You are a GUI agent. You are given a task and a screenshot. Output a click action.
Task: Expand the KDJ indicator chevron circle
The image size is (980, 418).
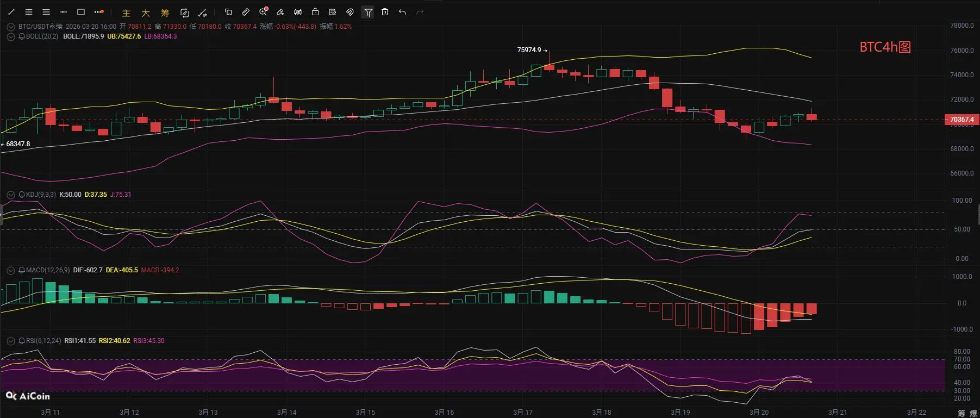(x=10, y=195)
